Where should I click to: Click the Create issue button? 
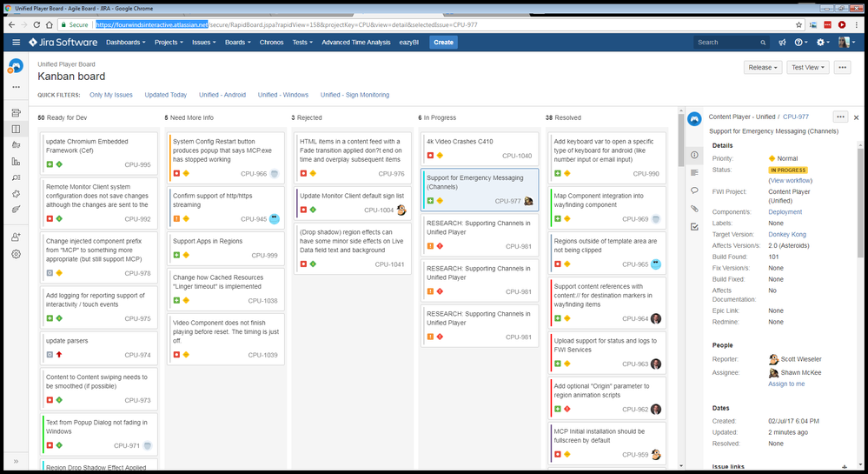click(x=443, y=42)
